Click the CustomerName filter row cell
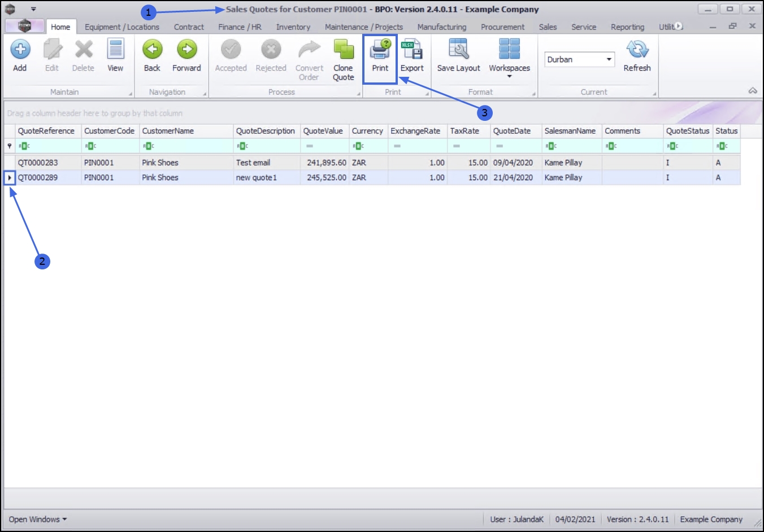 [x=186, y=146]
